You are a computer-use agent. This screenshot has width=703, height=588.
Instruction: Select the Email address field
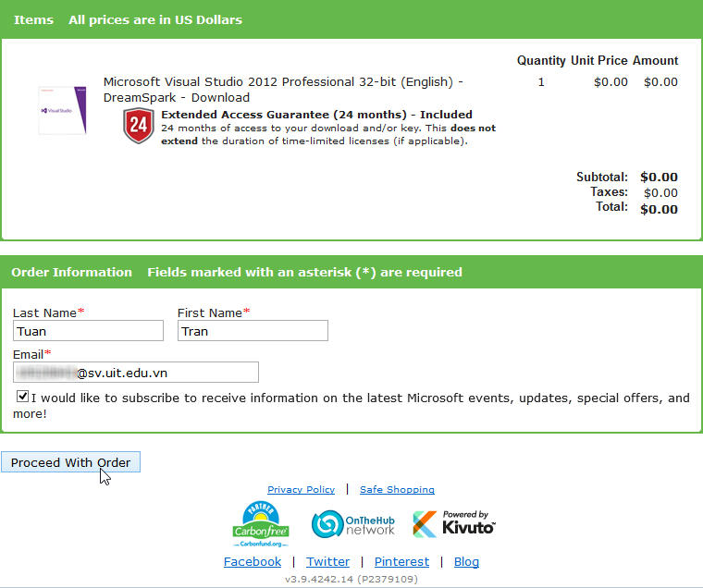pyautogui.click(x=136, y=372)
